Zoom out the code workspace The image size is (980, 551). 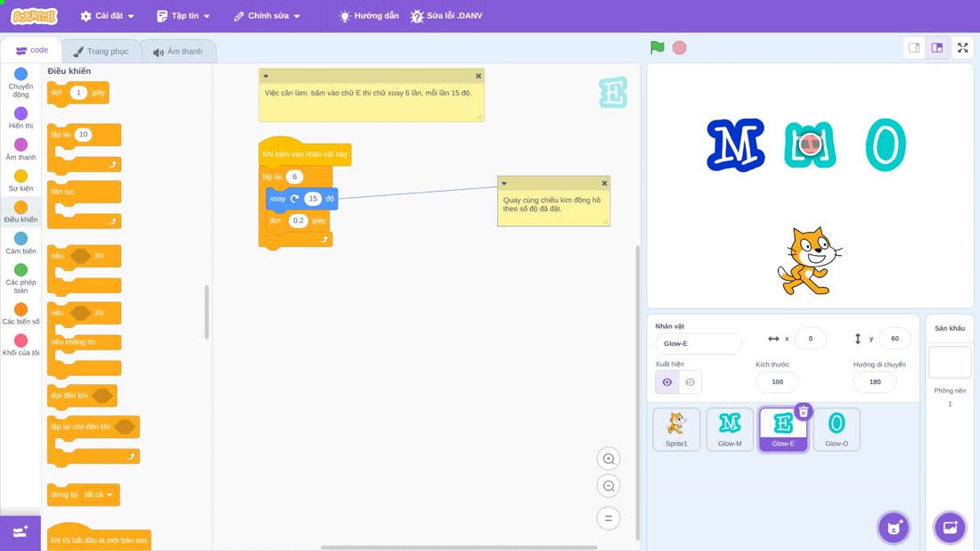pos(608,486)
